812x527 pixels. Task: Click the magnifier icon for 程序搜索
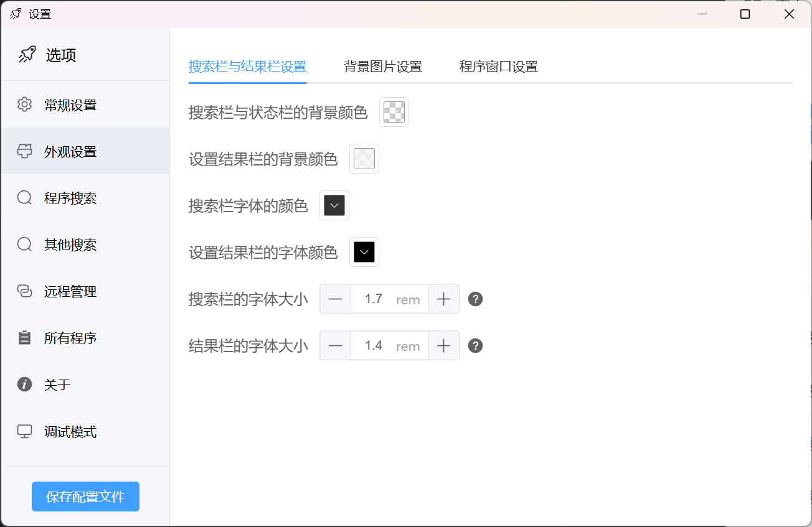[x=24, y=198]
